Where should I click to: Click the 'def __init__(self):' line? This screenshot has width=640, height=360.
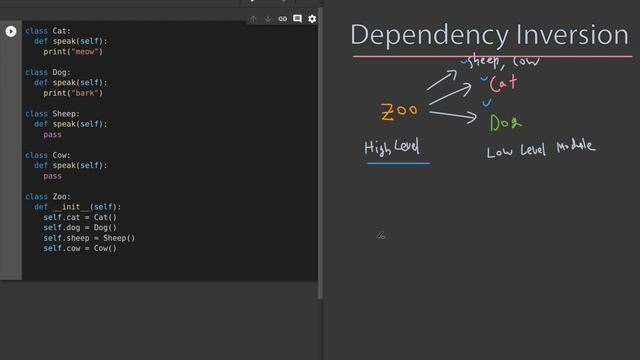pos(78,207)
